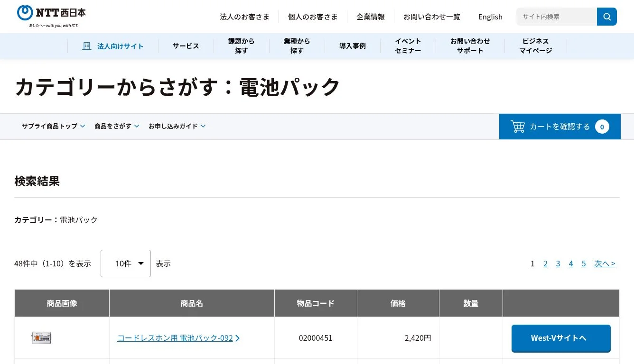Go to results page 3
Image resolution: width=634 pixels, height=364 pixels.
click(558, 264)
